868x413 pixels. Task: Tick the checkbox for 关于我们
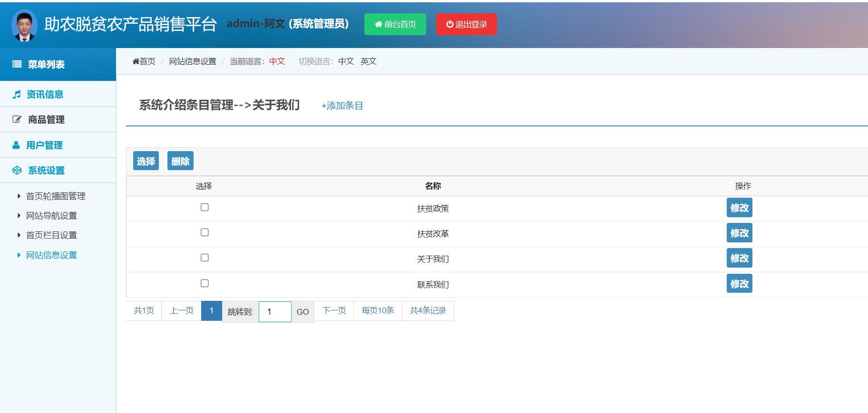tap(205, 258)
